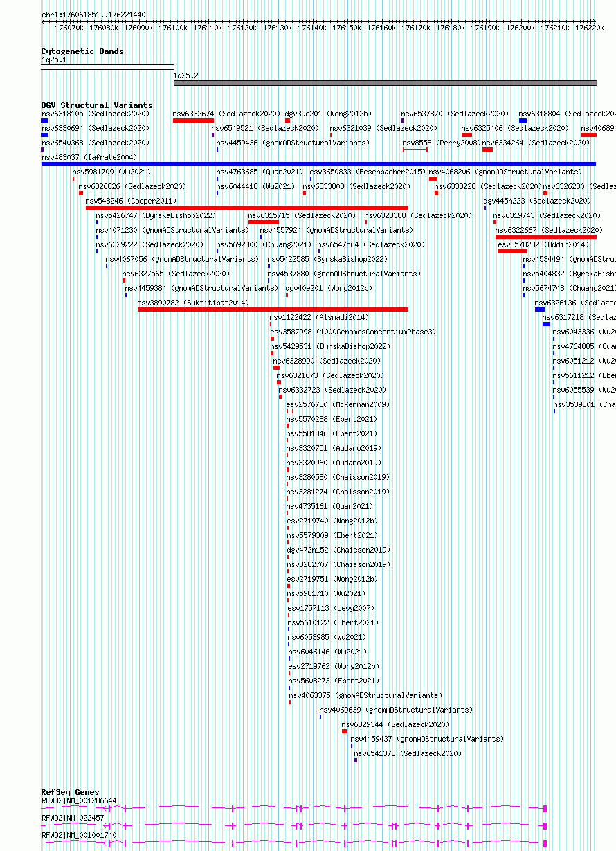Click nsv5426747 (ByrskaBishop2022) label
Image resolution: width=616 pixels, height=851 pixels.
pos(156,215)
